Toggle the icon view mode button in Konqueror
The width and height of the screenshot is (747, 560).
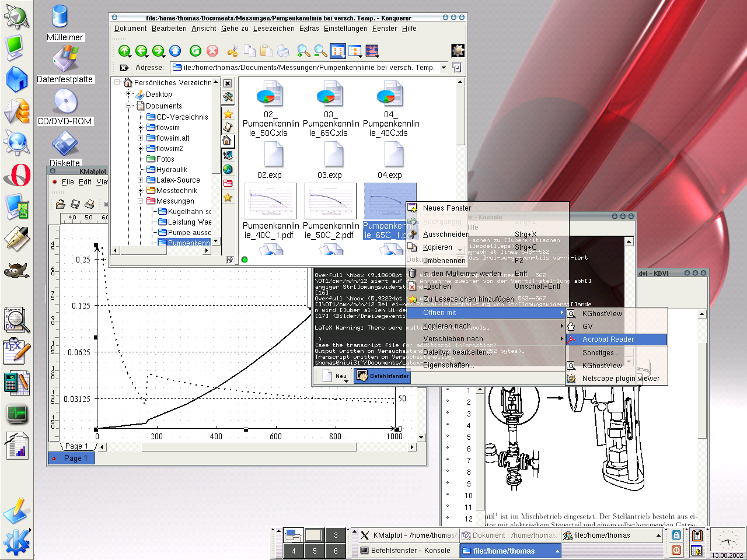click(338, 51)
